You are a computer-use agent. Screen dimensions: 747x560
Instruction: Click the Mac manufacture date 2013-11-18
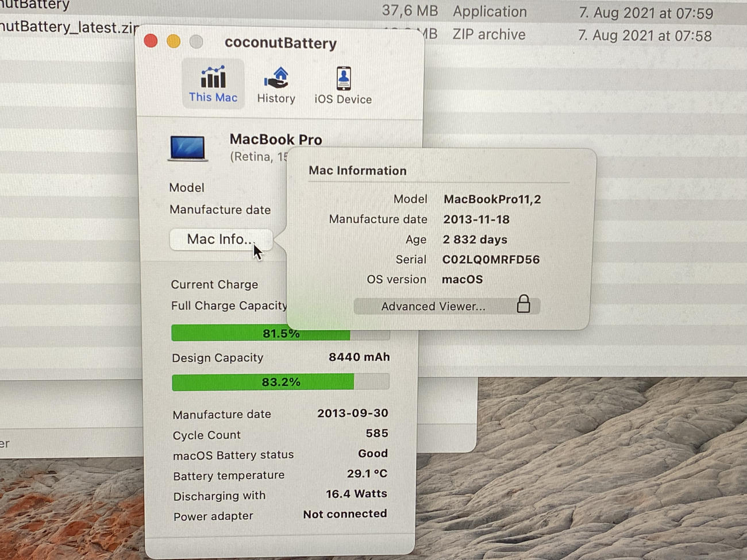click(x=476, y=219)
